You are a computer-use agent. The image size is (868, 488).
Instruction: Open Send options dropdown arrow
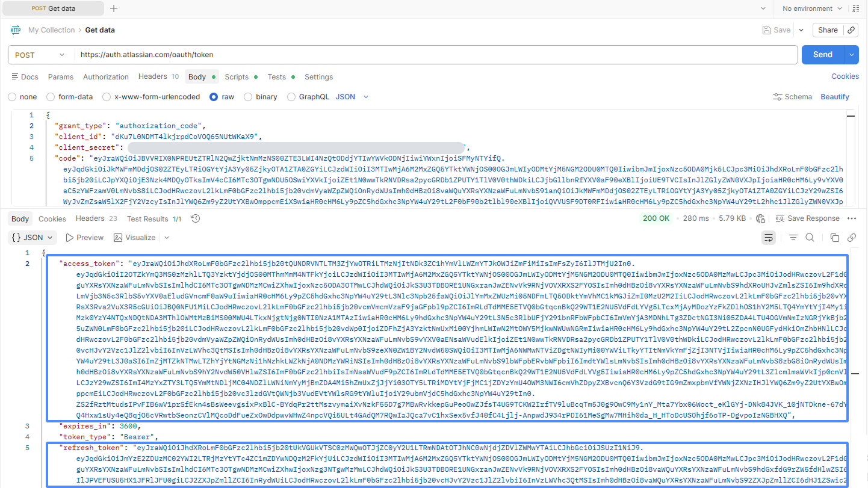(851, 55)
